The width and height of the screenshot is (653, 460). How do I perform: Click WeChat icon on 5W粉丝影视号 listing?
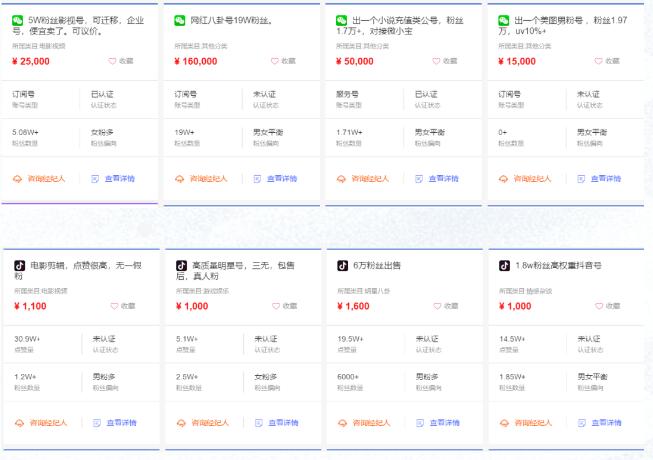[19, 20]
